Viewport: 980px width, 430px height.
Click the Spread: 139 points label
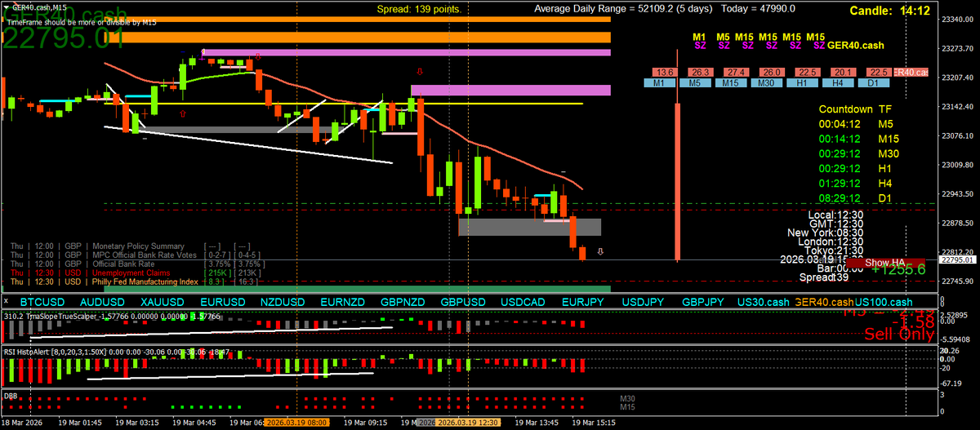pyautogui.click(x=419, y=9)
